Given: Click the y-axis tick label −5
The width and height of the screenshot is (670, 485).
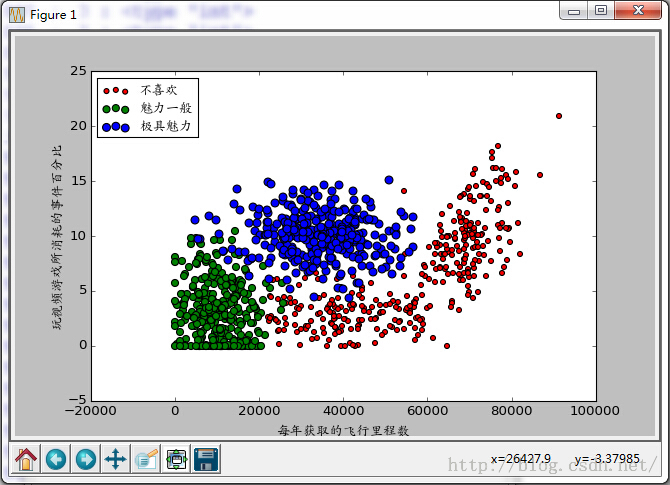Looking at the screenshot, I should point(77,400).
